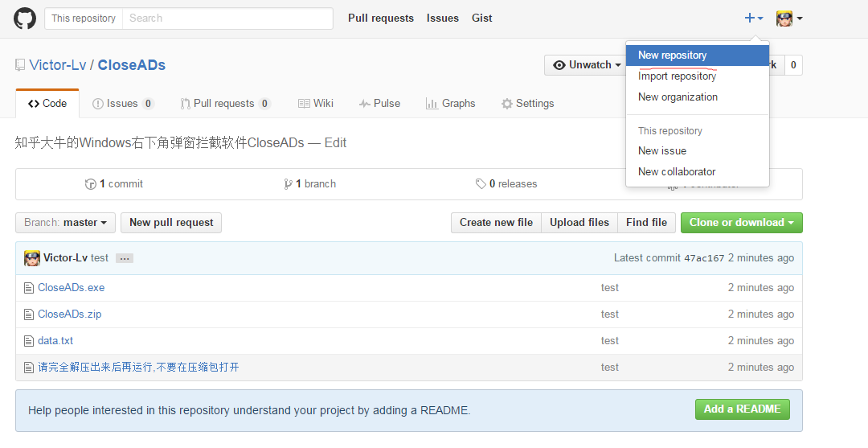Open the file named 请完全解压出来后再运行
Viewport: 868px width, 448px height.
[x=138, y=368]
